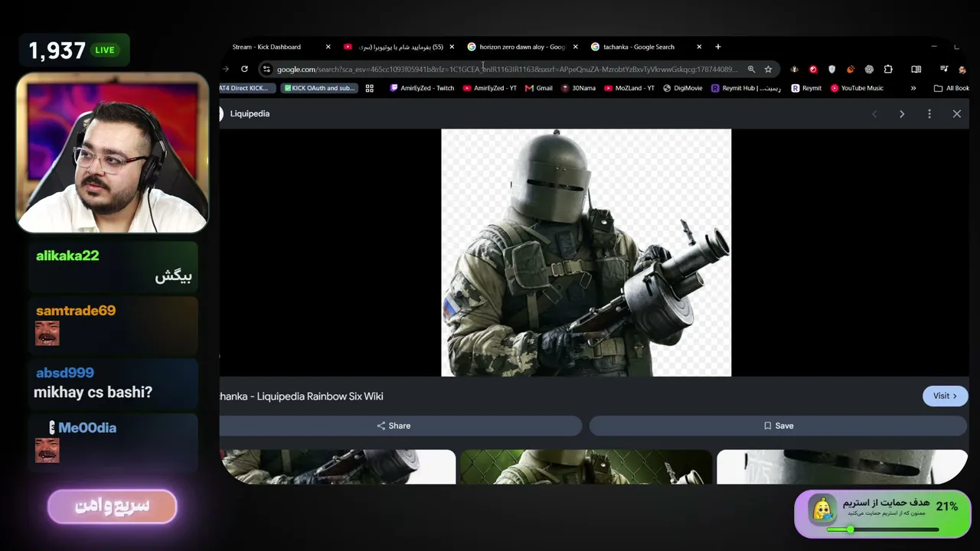
Task: Close the horizon zero dawn aloy tab
Action: click(576, 47)
